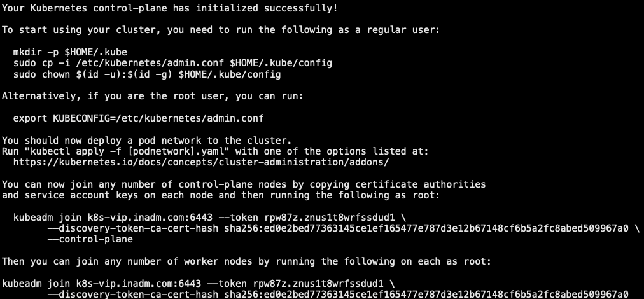This screenshot has height=299, width=644.
Task: Click the "initialized successfully!" message text
Action: (267, 8)
